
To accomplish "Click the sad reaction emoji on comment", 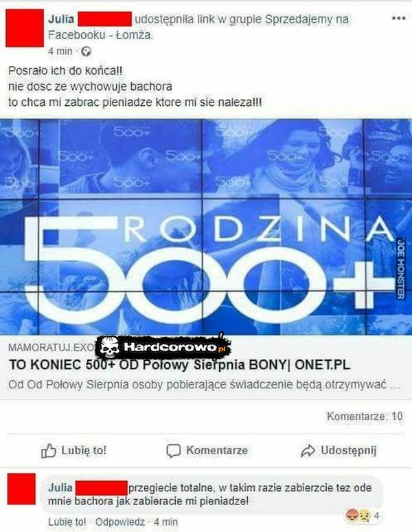I will [363, 516].
